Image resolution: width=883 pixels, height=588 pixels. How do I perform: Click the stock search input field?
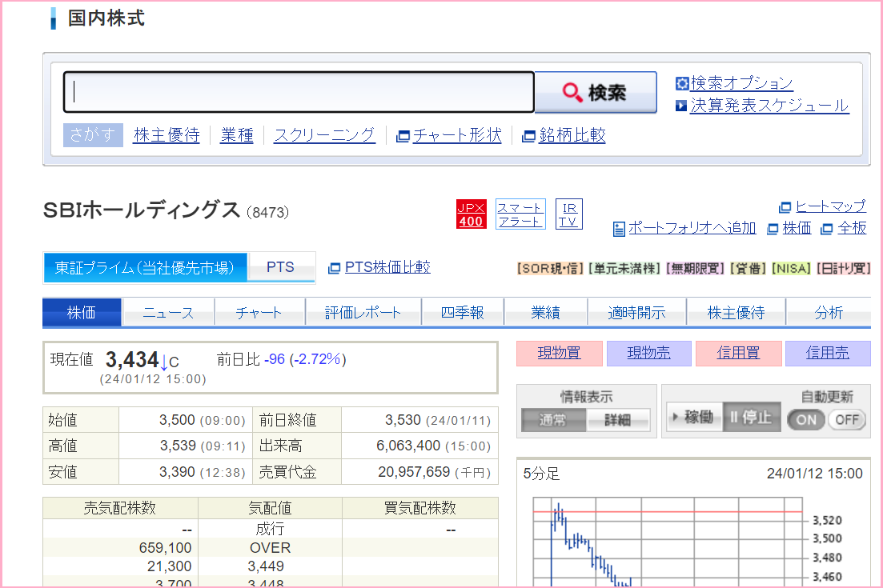point(299,92)
